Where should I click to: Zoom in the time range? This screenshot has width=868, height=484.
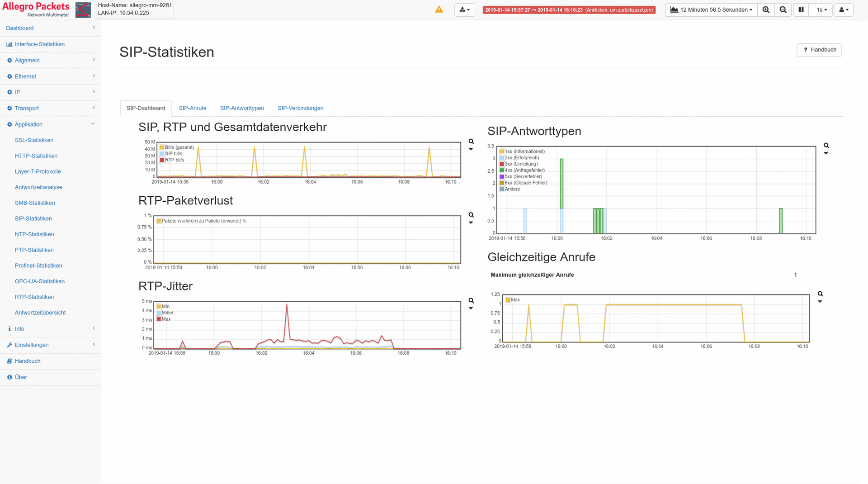(766, 9)
